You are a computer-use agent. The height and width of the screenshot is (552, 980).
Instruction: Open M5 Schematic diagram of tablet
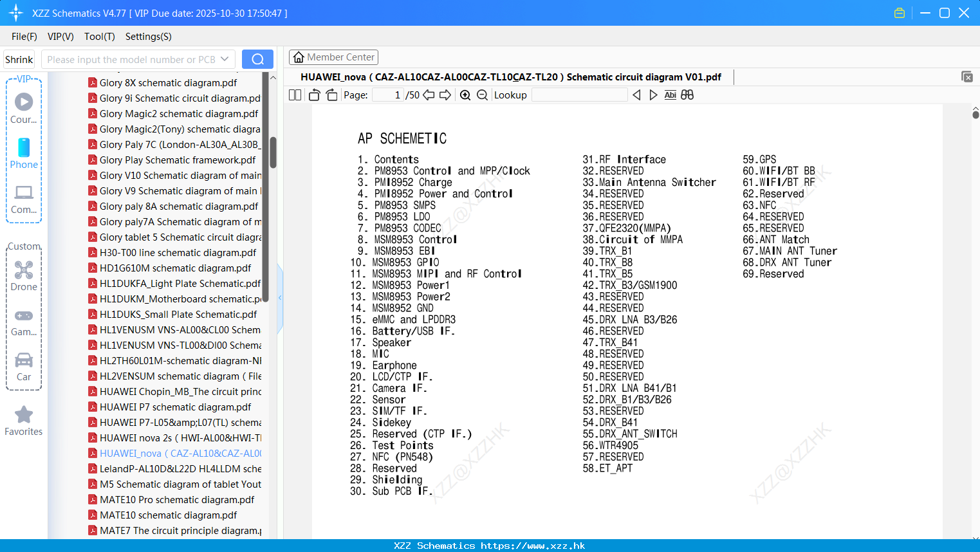click(174, 484)
